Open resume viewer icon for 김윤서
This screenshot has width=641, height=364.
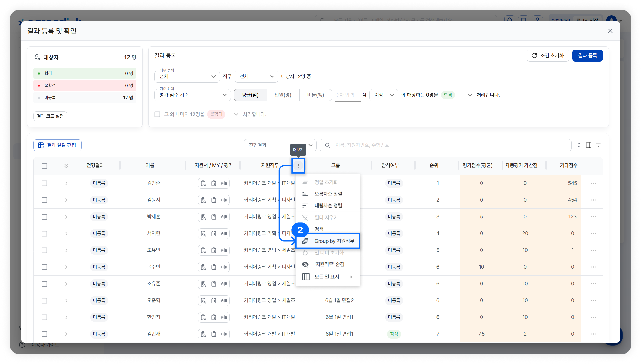coord(203,200)
